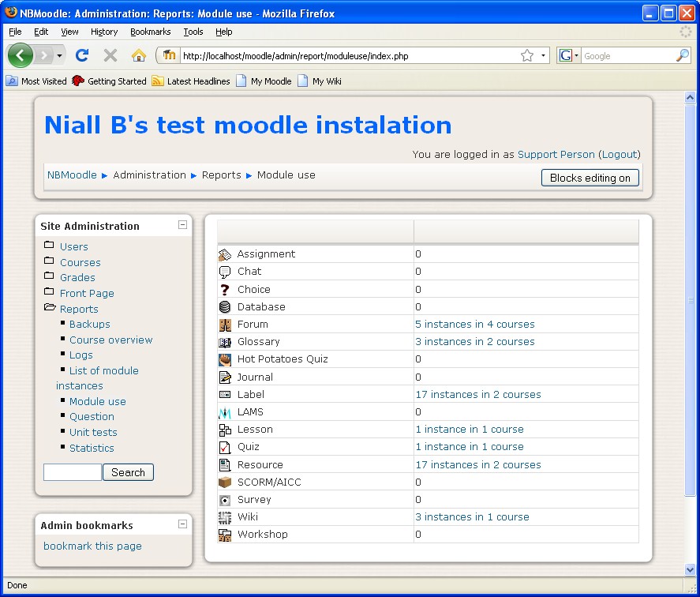The height and width of the screenshot is (597, 700).
Task: Click the Survey module icon
Action: [225, 500]
